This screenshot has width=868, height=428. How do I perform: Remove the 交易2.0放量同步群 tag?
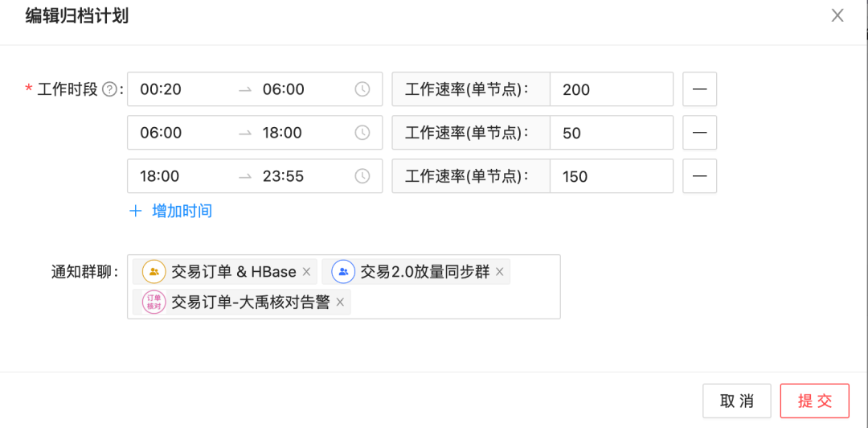[499, 272]
